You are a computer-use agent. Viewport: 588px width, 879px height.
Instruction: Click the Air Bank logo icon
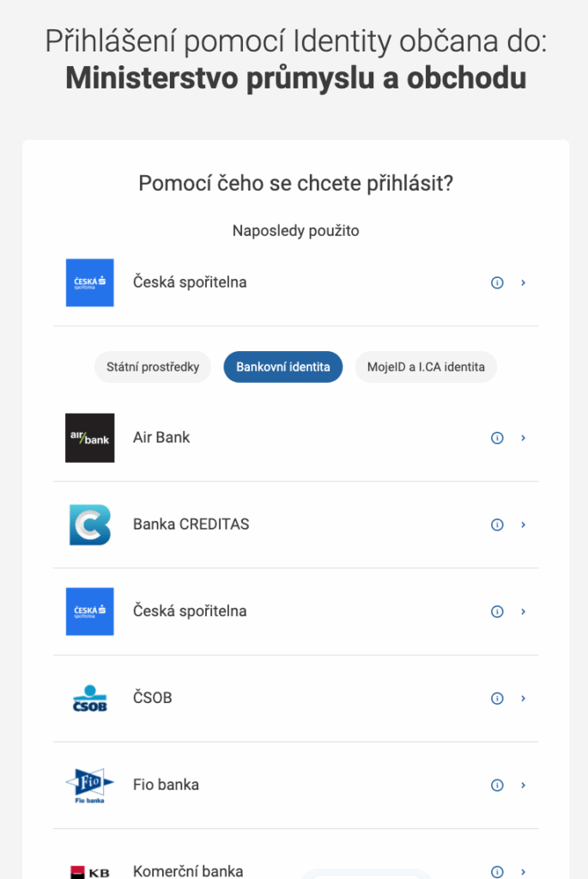pyautogui.click(x=89, y=438)
